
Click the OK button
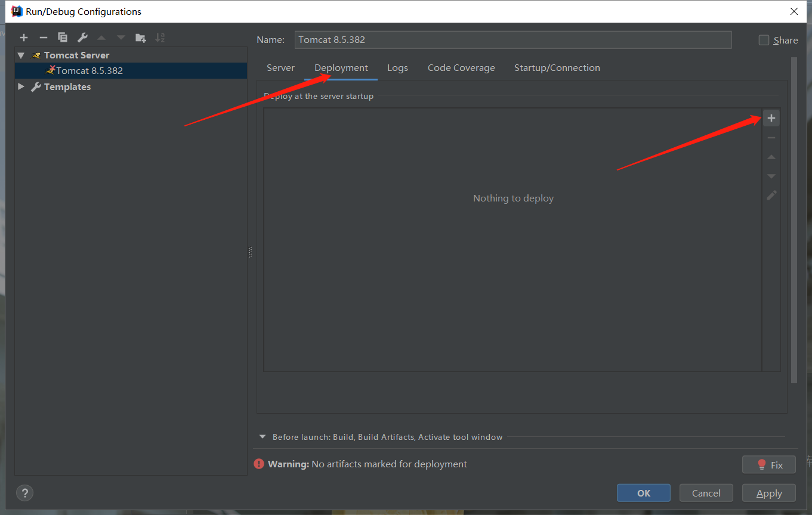644,493
